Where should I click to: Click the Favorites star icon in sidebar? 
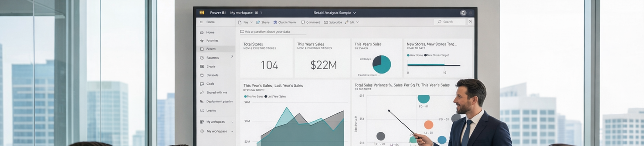tap(202, 41)
